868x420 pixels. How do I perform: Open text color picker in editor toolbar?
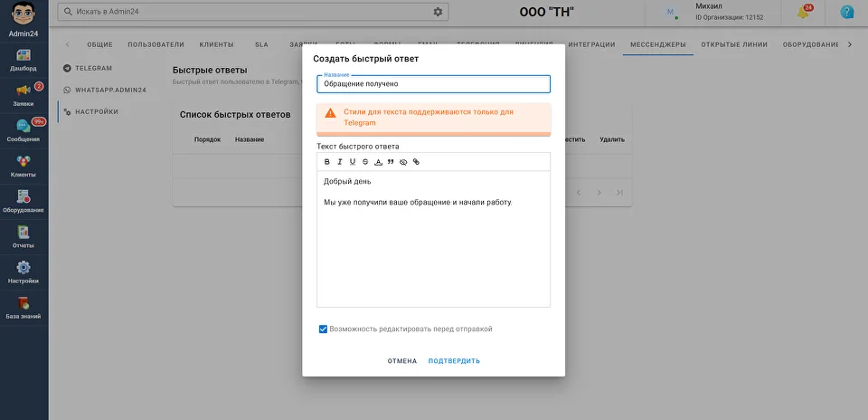(x=378, y=162)
